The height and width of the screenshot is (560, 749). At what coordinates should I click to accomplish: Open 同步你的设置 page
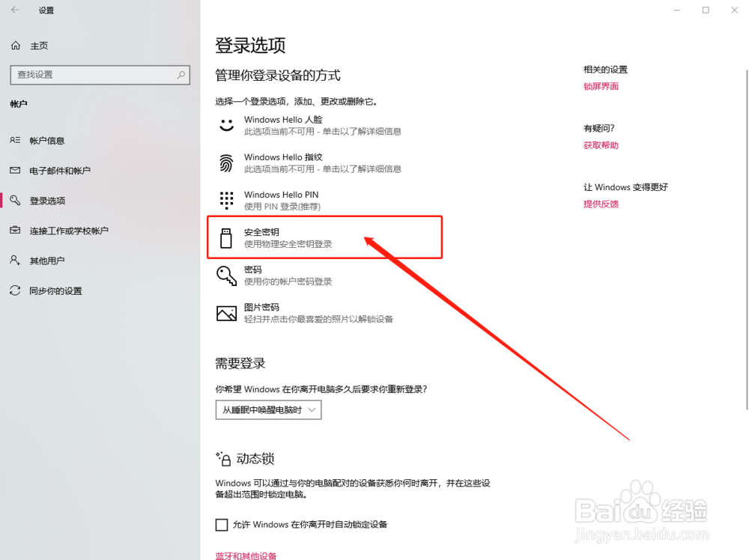point(56,290)
